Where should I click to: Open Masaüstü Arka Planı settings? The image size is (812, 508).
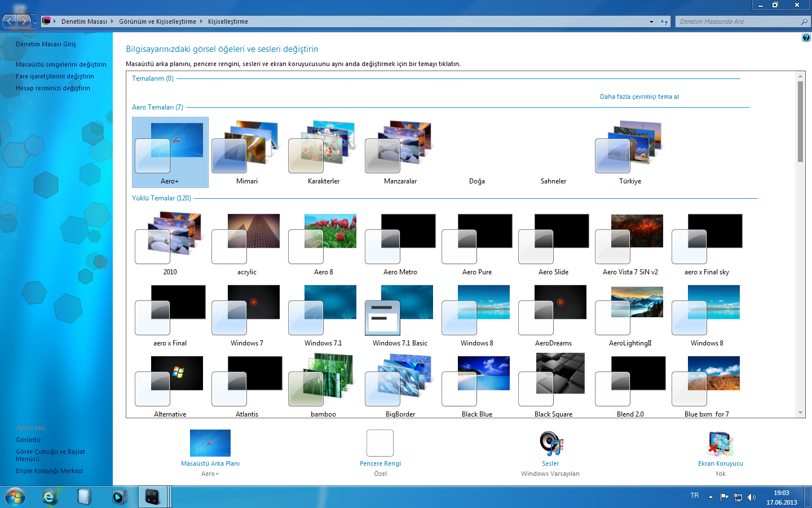210,444
